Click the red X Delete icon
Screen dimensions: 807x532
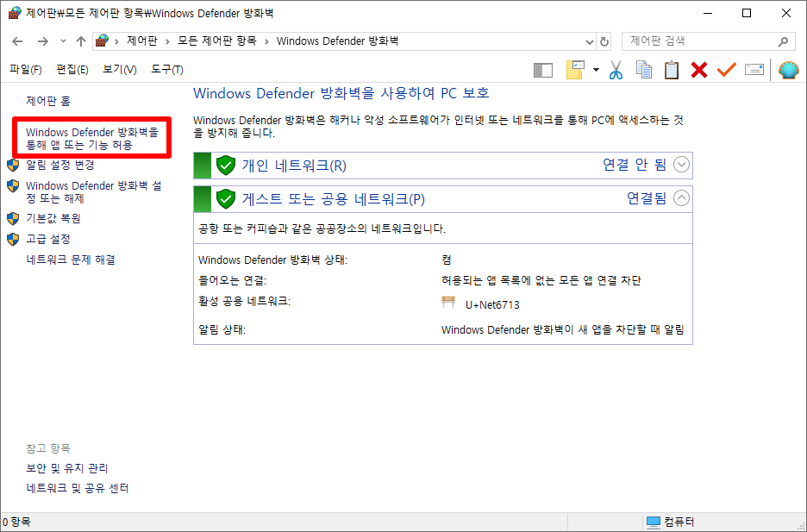pyautogui.click(x=699, y=70)
